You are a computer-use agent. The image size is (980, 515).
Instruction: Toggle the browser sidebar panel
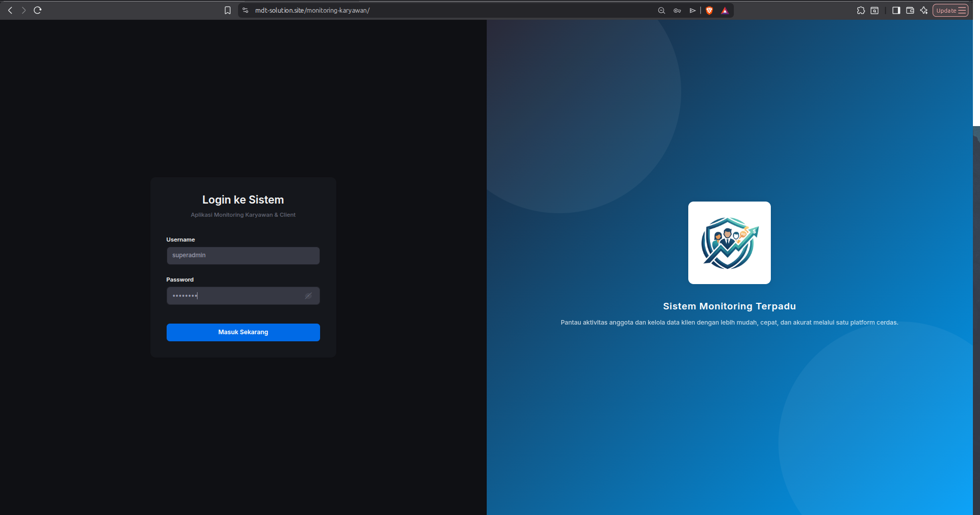[x=896, y=10]
